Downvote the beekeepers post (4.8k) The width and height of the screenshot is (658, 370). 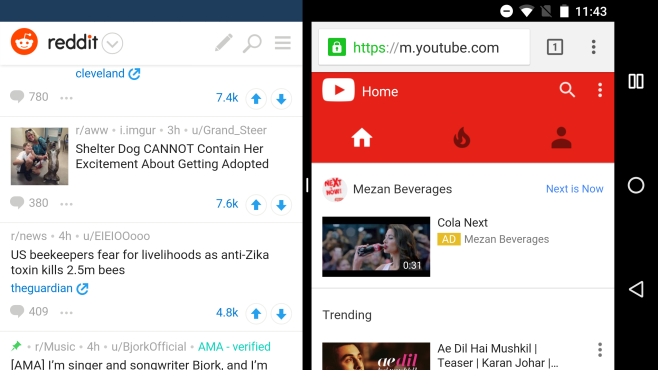tap(281, 314)
